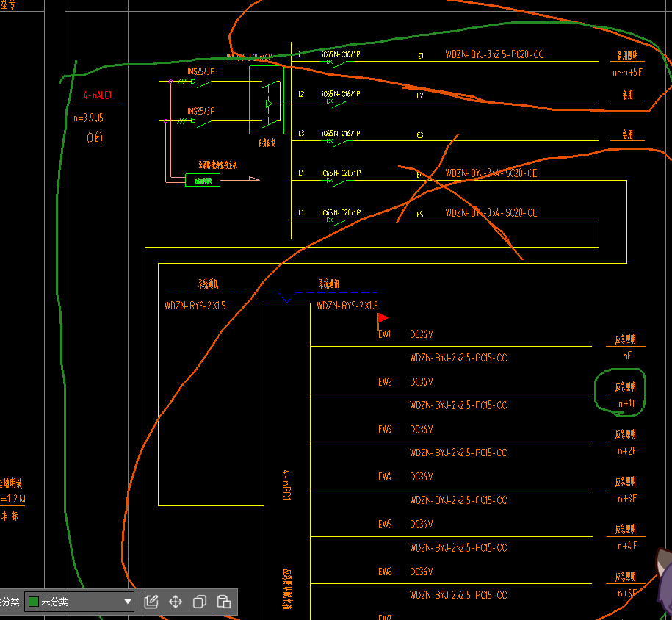Screen dimensions: 672x620
Task: Click the iC65N-C16/1P breaker on row L3
Action: (342, 134)
